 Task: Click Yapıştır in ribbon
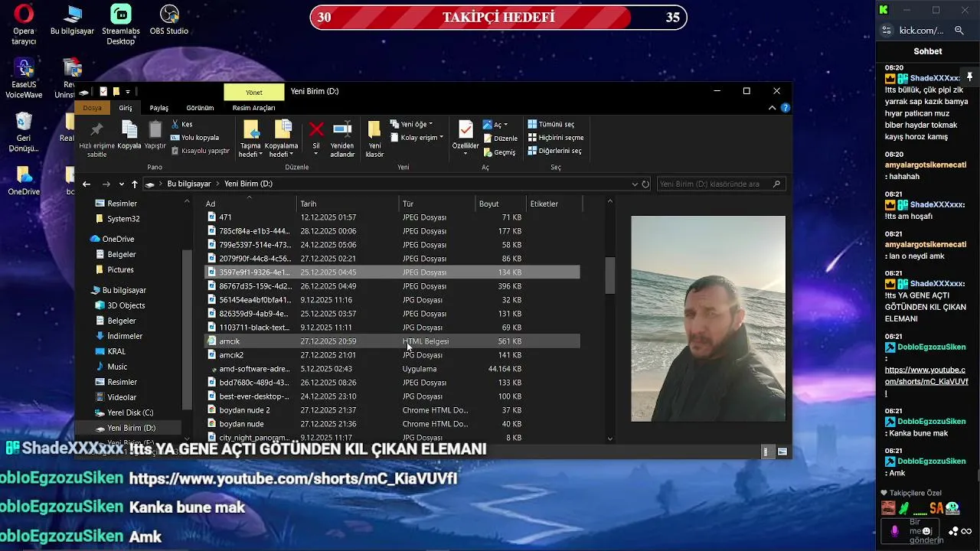pos(155,135)
